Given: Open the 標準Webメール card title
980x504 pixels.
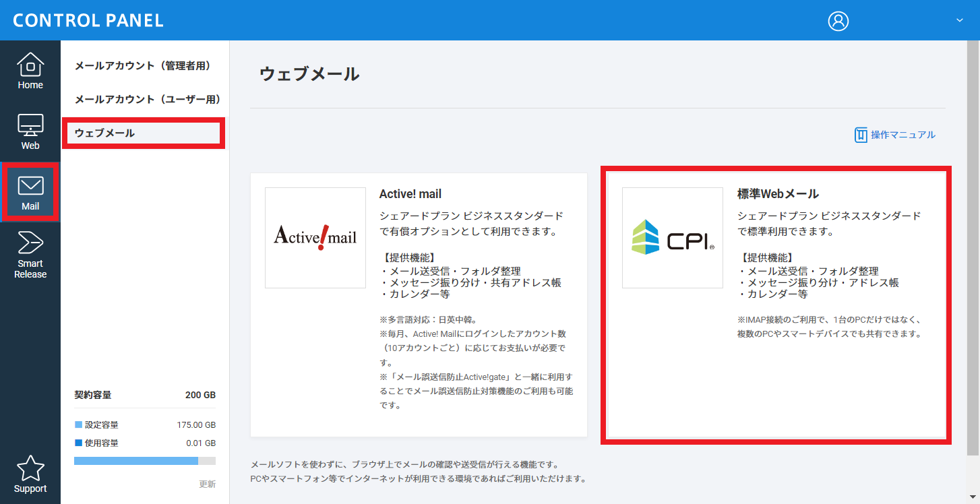Looking at the screenshot, I should point(778,194).
